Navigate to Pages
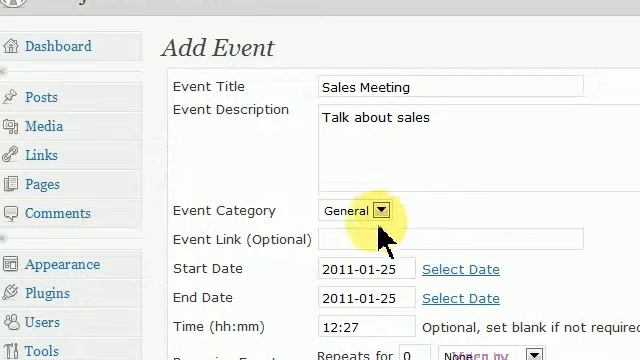The height and width of the screenshot is (360, 640). tap(42, 184)
